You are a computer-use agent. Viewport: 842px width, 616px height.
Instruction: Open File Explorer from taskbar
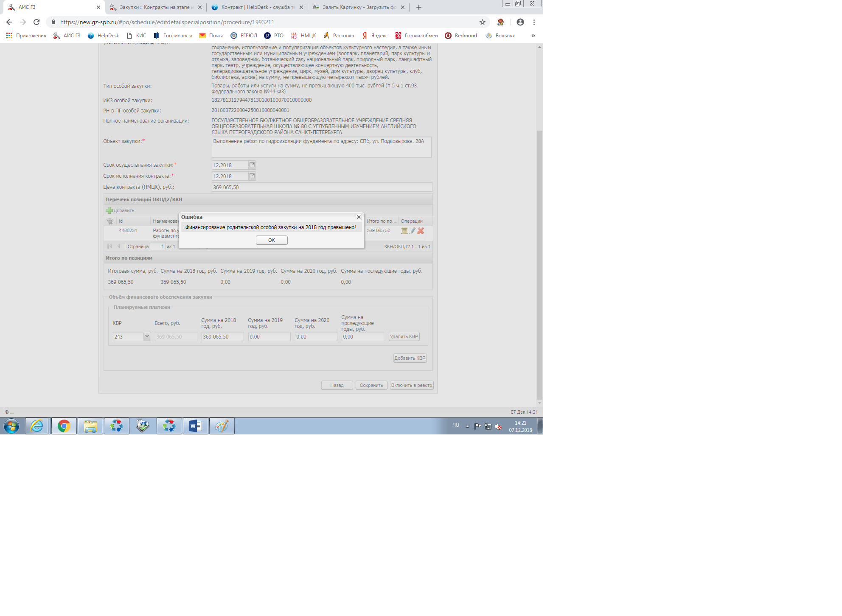tap(90, 426)
